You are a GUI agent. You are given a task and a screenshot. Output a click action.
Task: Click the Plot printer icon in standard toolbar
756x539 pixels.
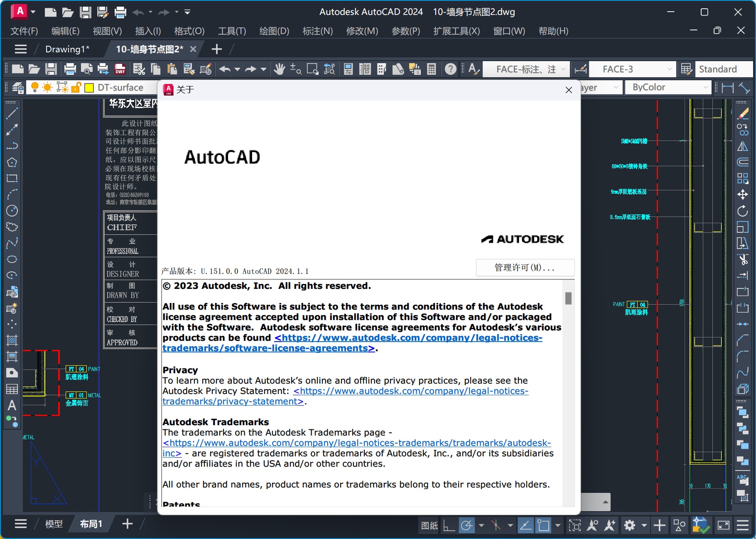point(70,69)
